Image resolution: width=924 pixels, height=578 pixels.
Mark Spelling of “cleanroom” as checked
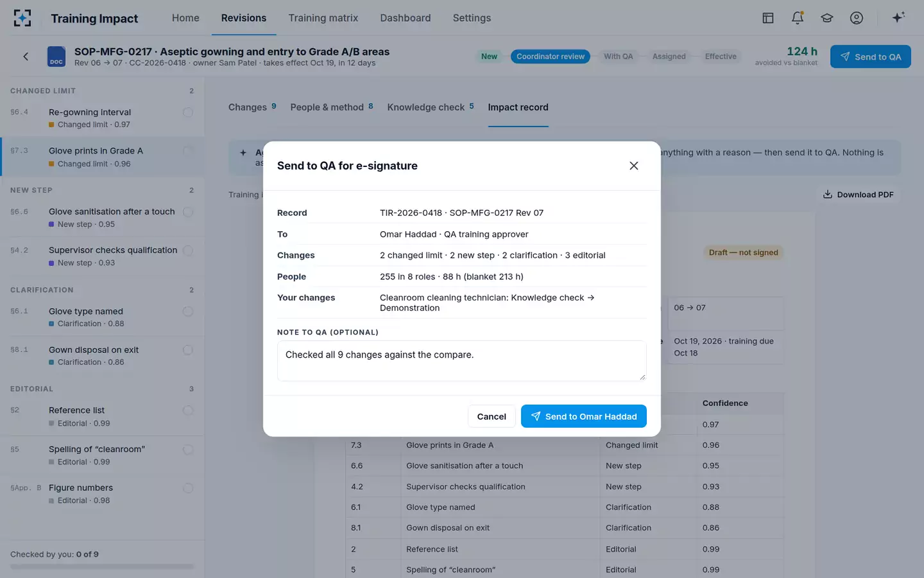tap(188, 450)
